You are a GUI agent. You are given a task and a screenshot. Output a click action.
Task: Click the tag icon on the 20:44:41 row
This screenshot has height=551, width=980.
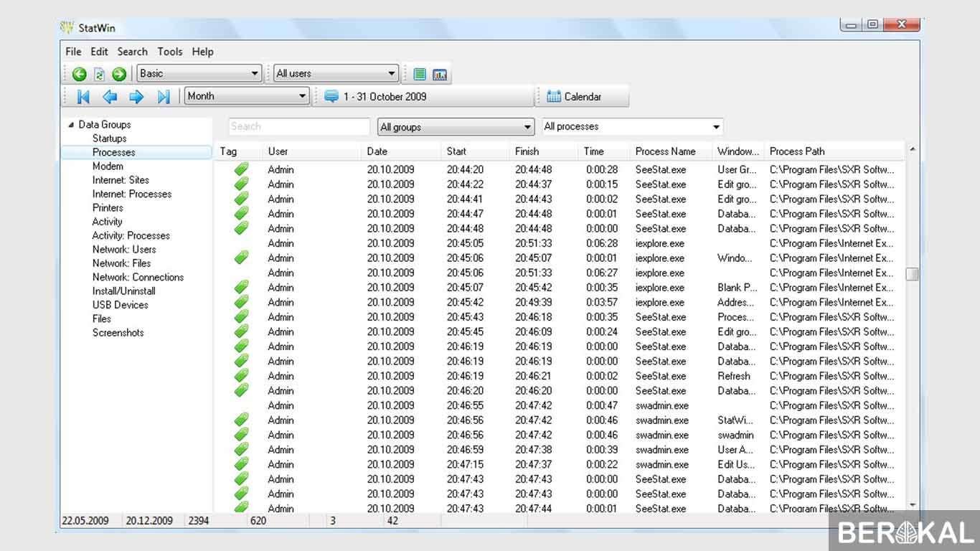point(242,199)
